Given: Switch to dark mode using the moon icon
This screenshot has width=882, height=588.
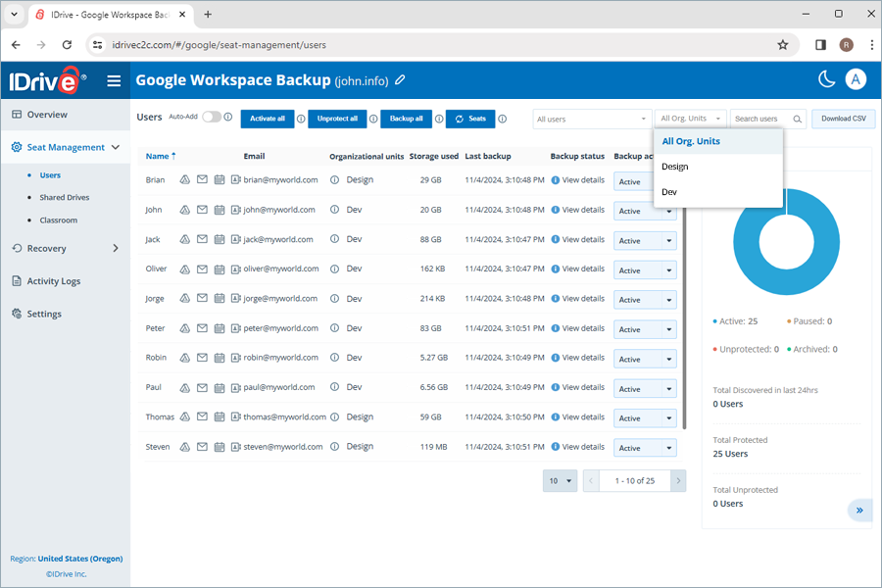Looking at the screenshot, I should 826,79.
